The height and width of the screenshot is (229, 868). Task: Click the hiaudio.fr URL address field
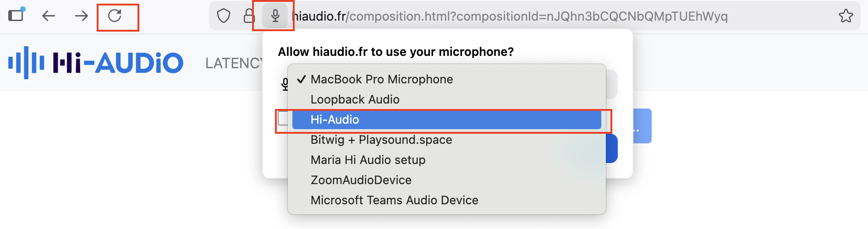pos(509,16)
